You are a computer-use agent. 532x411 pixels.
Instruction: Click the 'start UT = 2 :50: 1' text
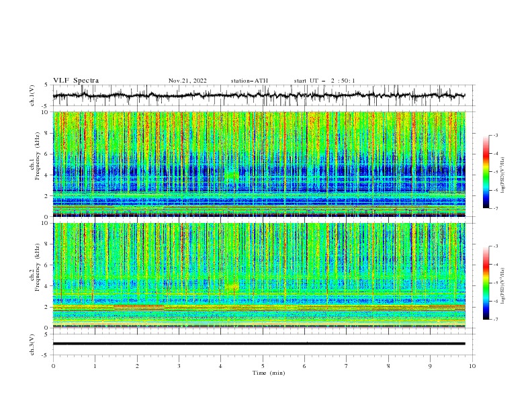324,81
